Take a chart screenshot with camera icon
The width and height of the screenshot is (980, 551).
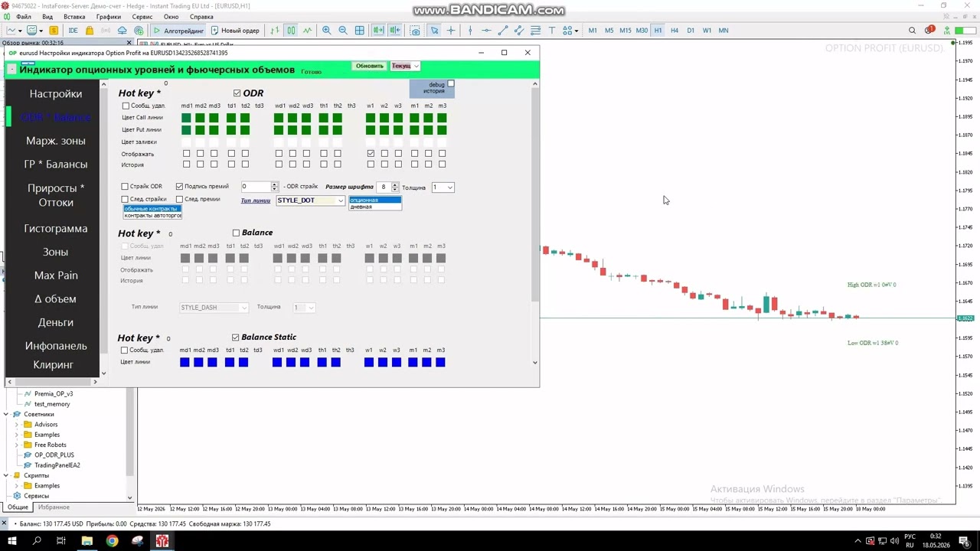tap(415, 31)
